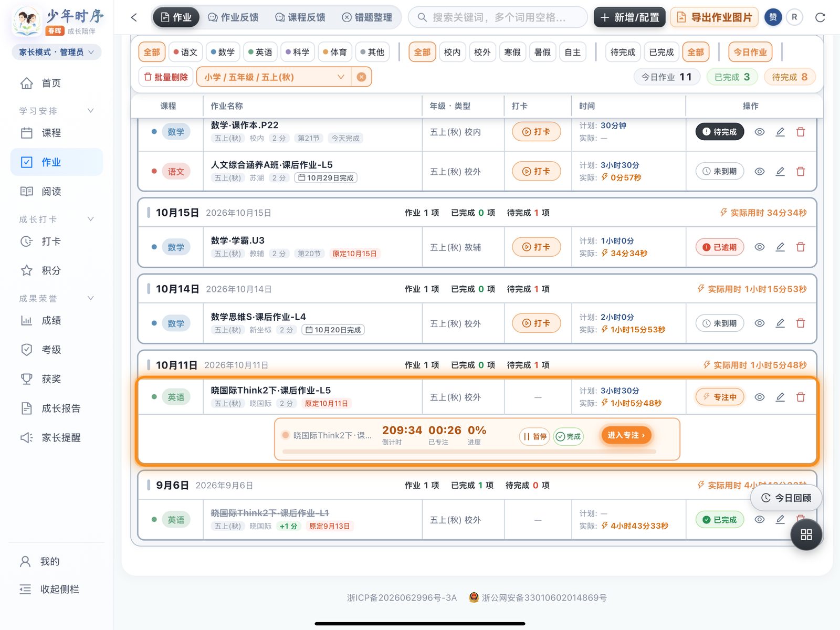Focus the keyword search field
Viewport: 840px width, 630px height.
[498, 17]
